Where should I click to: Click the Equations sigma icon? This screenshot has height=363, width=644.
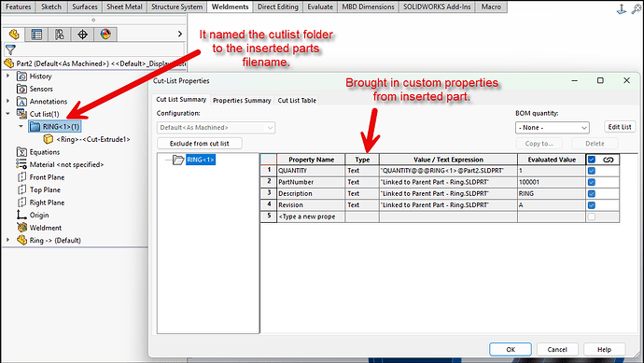click(x=21, y=152)
